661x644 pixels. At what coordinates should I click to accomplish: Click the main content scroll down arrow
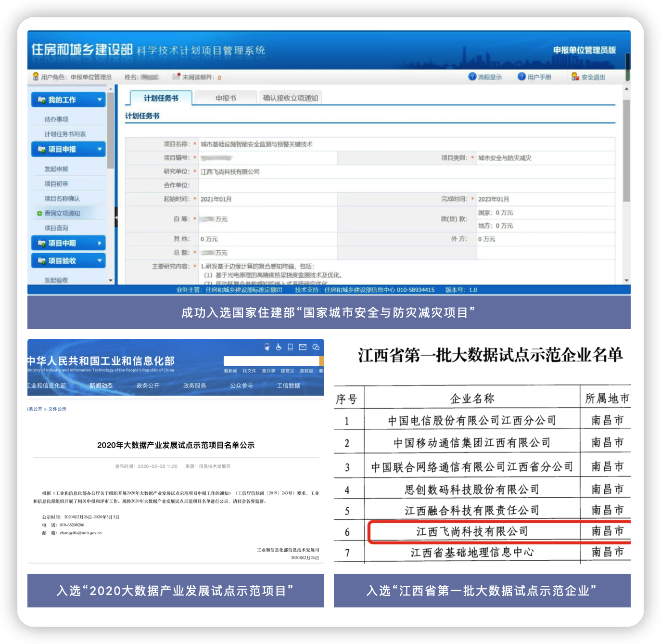point(626,281)
